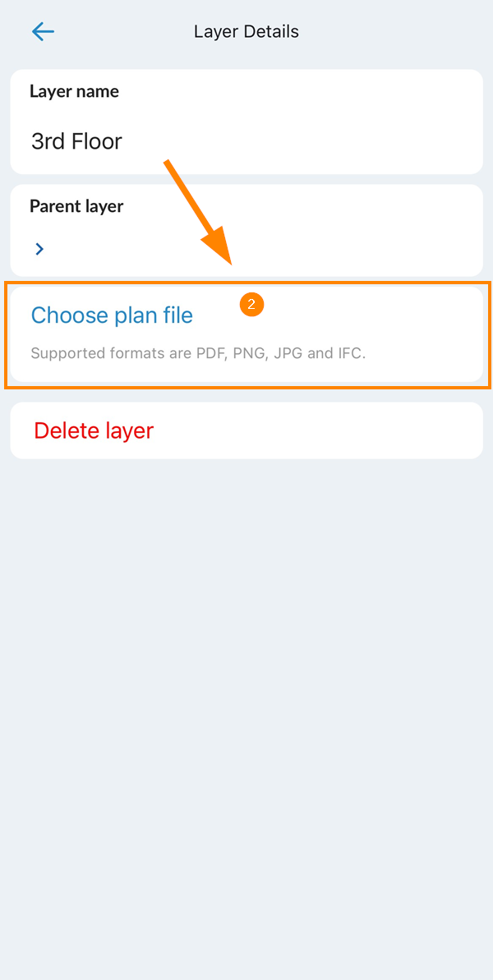Click the Layer Details header title
This screenshot has height=980, width=493.
(x=246, y=32)
